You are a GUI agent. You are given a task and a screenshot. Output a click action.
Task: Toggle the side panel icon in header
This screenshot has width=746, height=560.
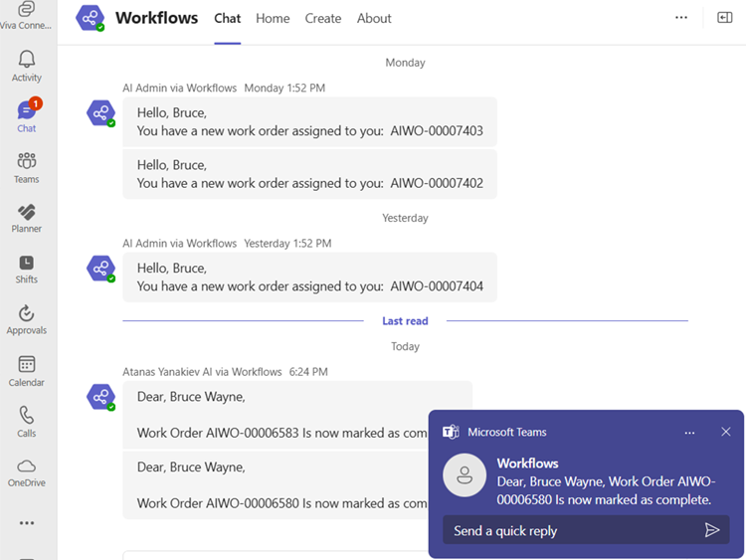click(724, 18)
